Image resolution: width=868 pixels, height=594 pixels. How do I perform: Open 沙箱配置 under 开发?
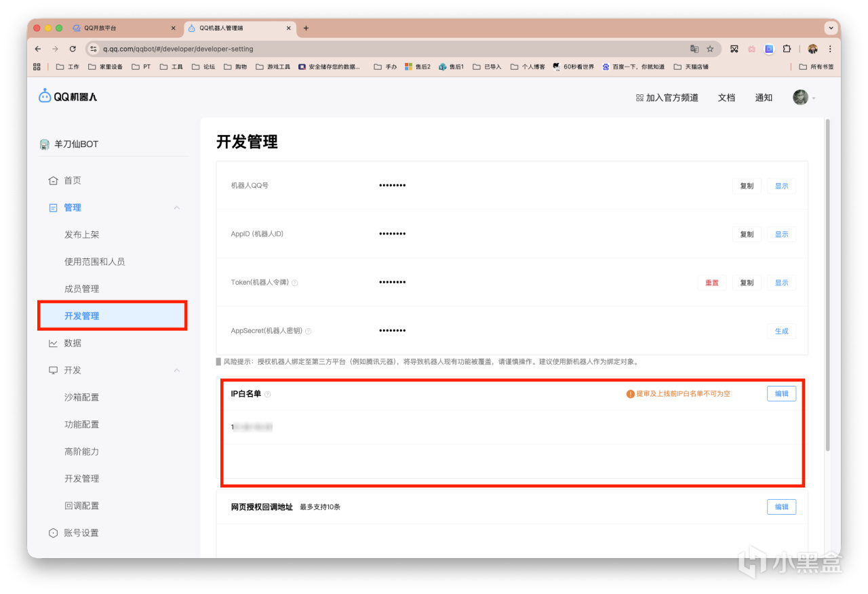(82, 397)
